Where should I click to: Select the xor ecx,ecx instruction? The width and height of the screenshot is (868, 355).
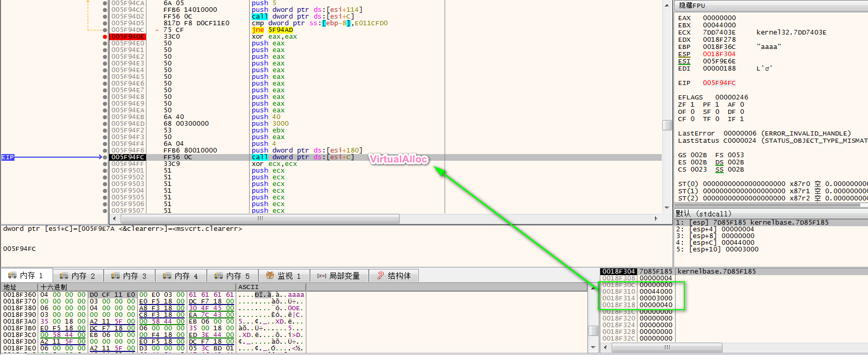pos(274,164)
